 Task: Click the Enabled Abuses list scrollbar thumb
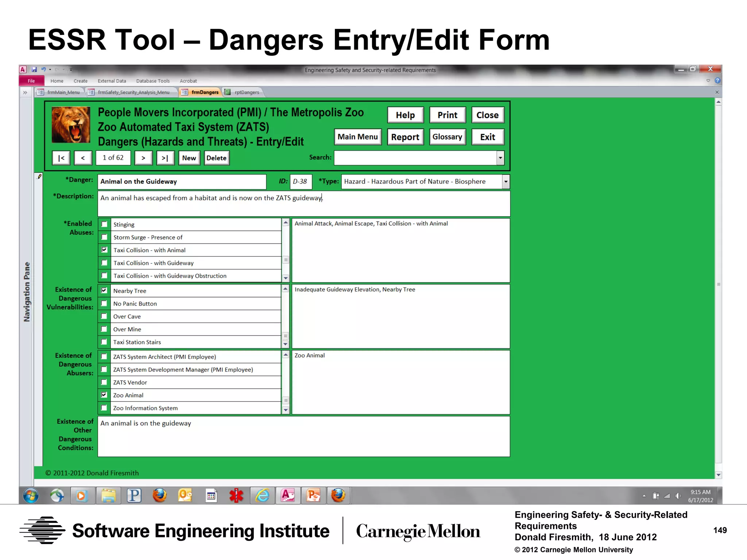[x=286, y=260]
